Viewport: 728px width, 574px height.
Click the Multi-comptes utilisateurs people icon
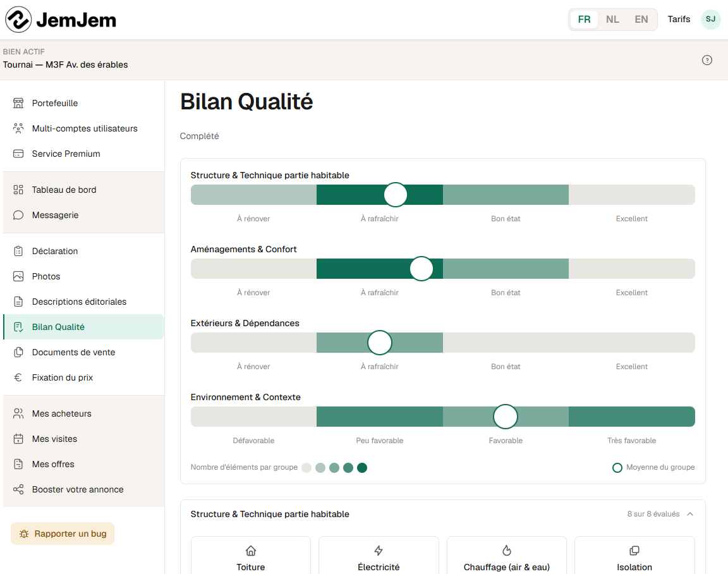18,128
